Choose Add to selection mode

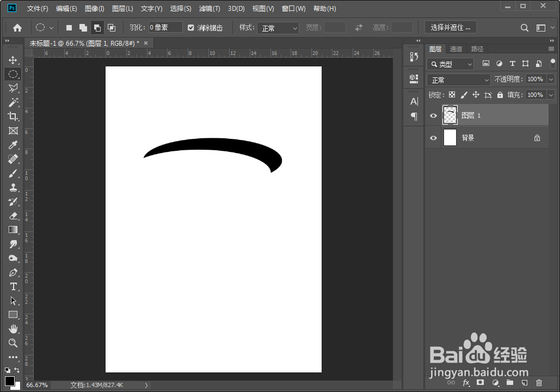[83, 28]
